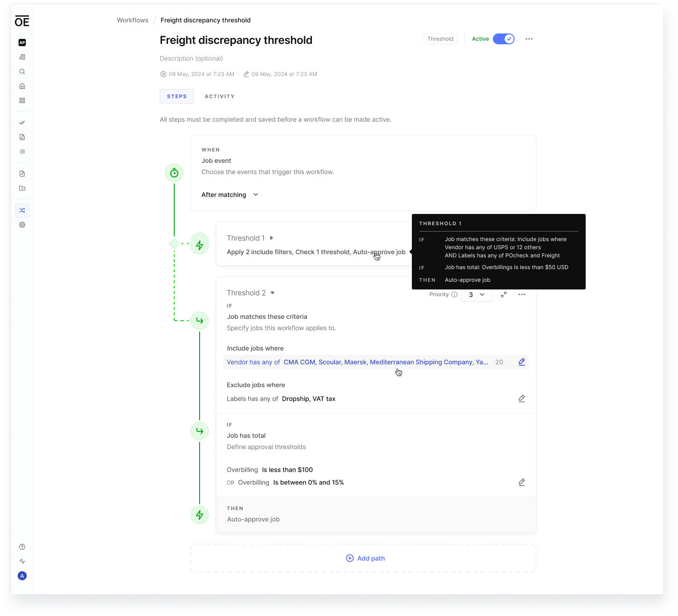
Task: Toggle the Active workflow switch
Action: pyautogui.click(x=504, y=39)
